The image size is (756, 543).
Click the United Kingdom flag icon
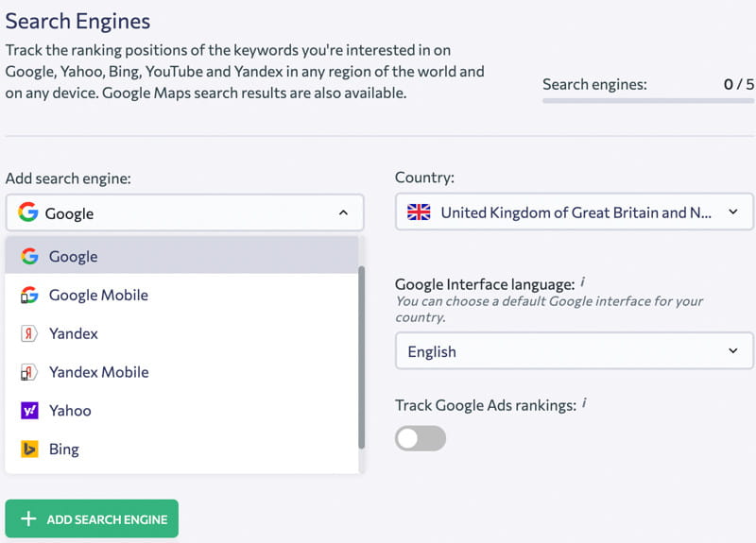click(419, 212)
